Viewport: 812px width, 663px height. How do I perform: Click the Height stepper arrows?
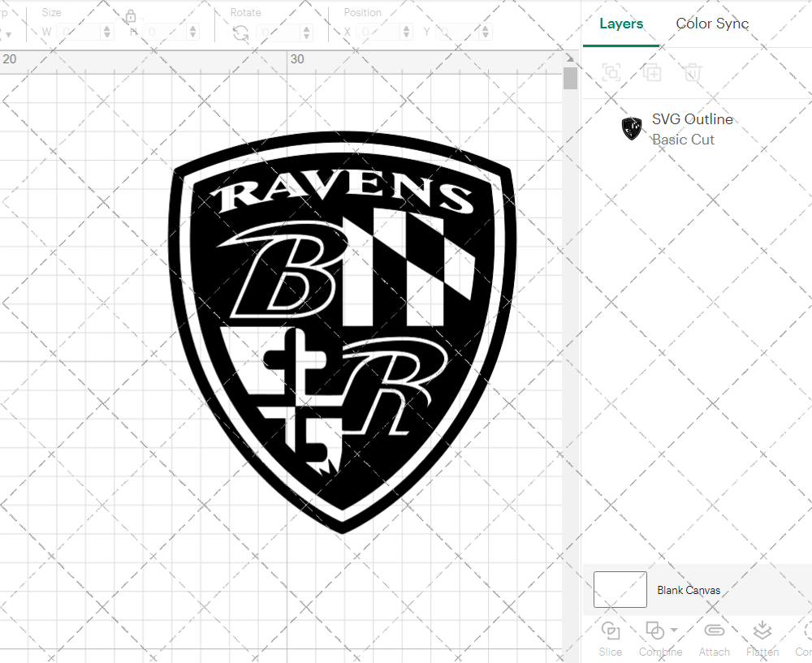(x=192, y=32)
